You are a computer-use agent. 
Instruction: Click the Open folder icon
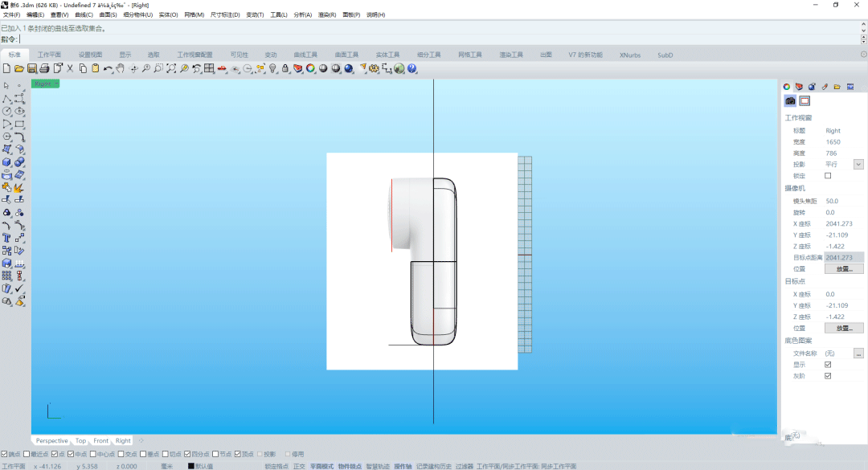point(19,69)
